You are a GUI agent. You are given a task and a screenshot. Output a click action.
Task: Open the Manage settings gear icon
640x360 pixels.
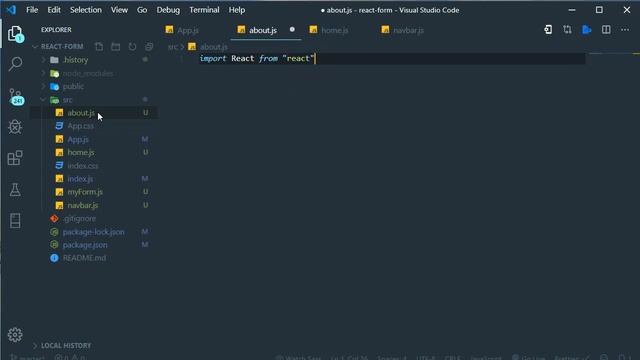point(15,335)
